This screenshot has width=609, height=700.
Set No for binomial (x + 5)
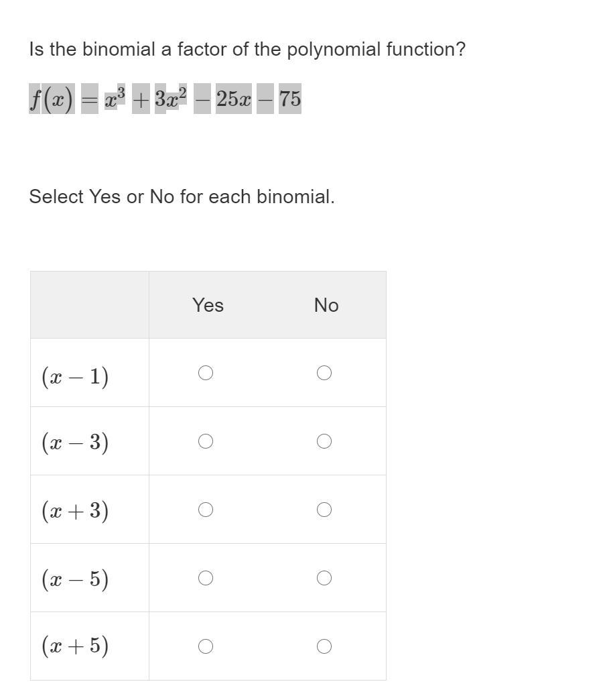click(324, 646)
